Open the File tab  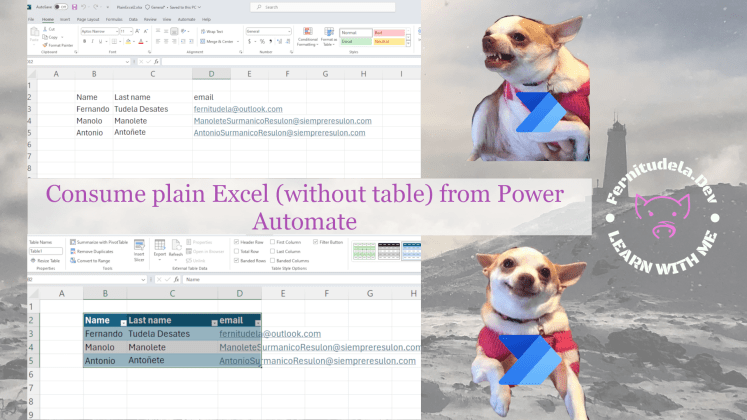pyautogui.click(x=31, y=20)
